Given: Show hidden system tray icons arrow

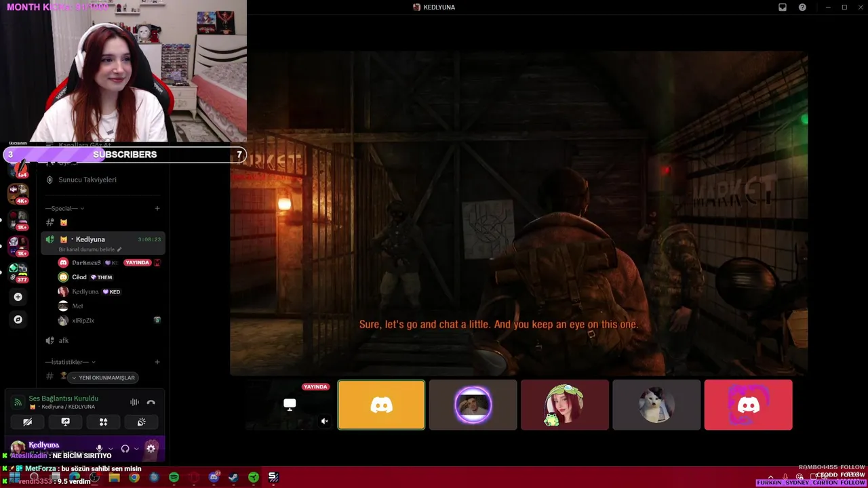Looking at the screenshot, I should 770,478.
